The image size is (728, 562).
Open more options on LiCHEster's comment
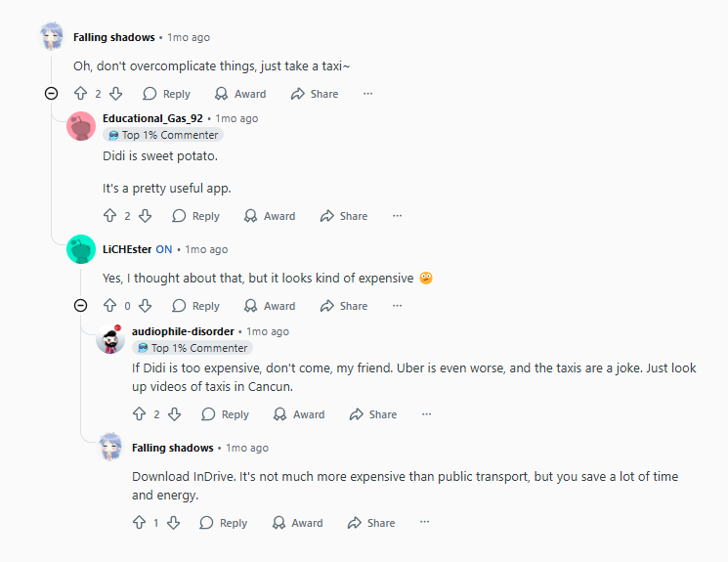pos(397,306)
